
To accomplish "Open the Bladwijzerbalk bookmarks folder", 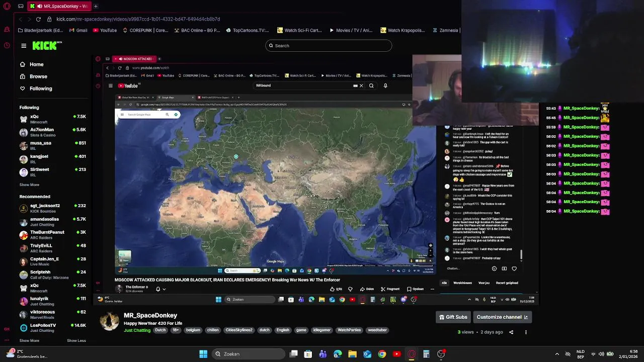I will click(41, 30).
